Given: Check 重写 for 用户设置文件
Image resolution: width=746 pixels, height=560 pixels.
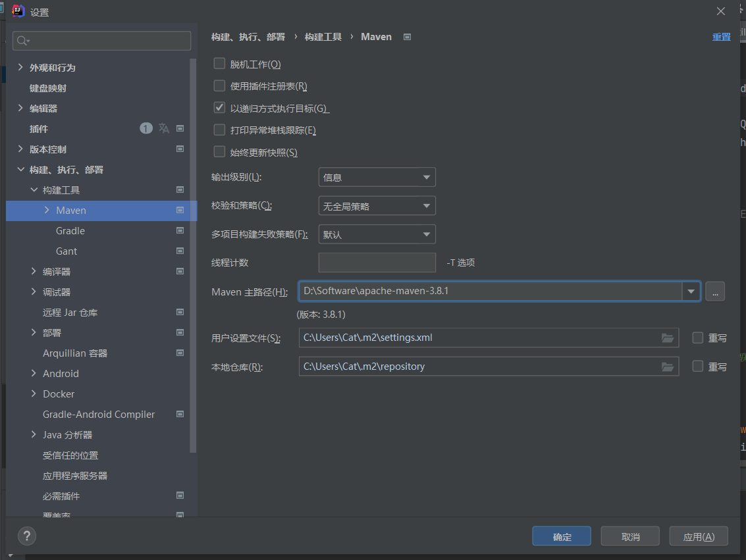Looking at the screenshot, I should coord(698,338).
